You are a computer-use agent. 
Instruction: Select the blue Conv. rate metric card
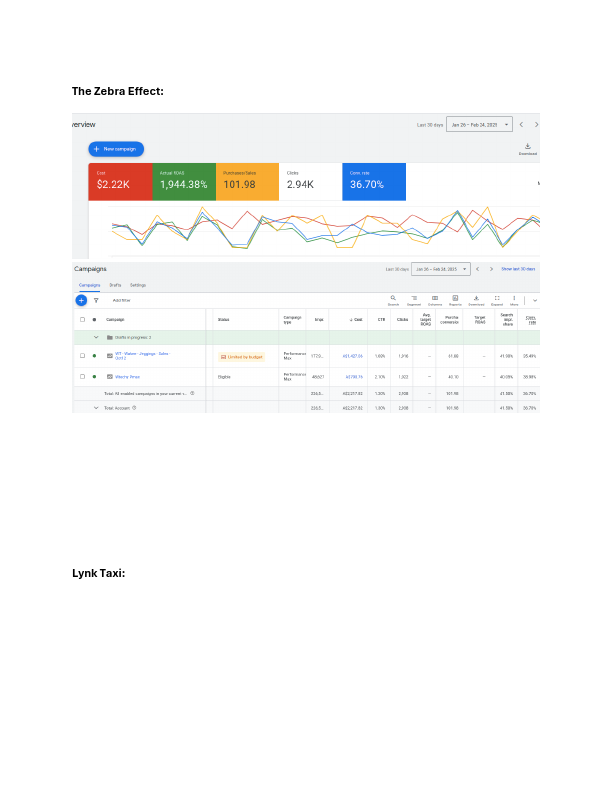coord(374,182)
